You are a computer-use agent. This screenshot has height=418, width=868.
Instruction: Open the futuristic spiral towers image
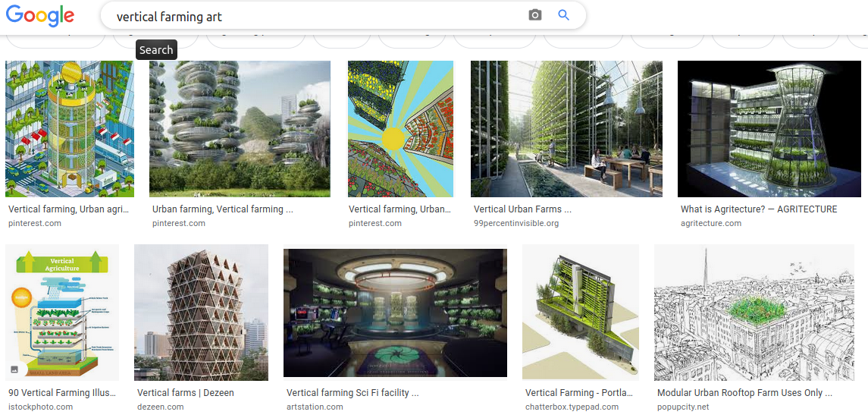point(240,129)
